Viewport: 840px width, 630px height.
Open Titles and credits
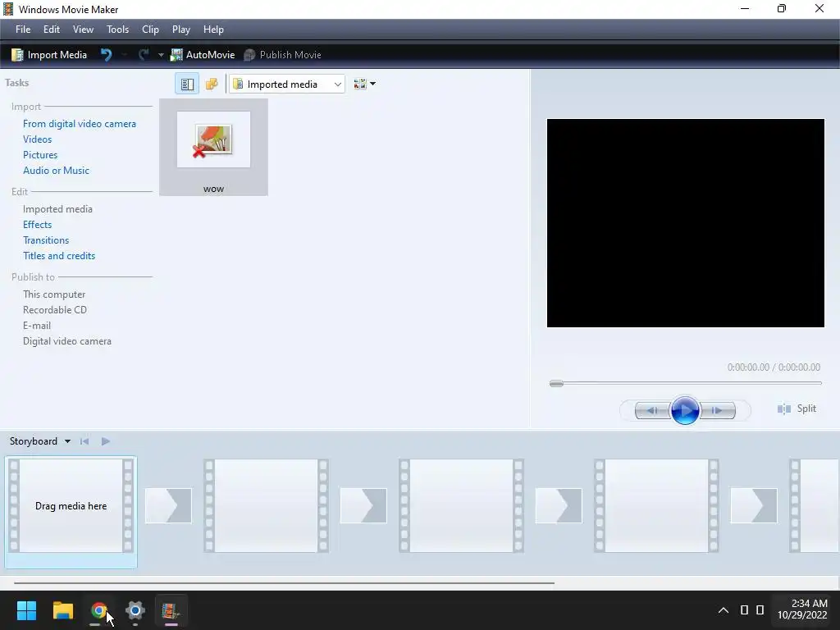[59, 256]
